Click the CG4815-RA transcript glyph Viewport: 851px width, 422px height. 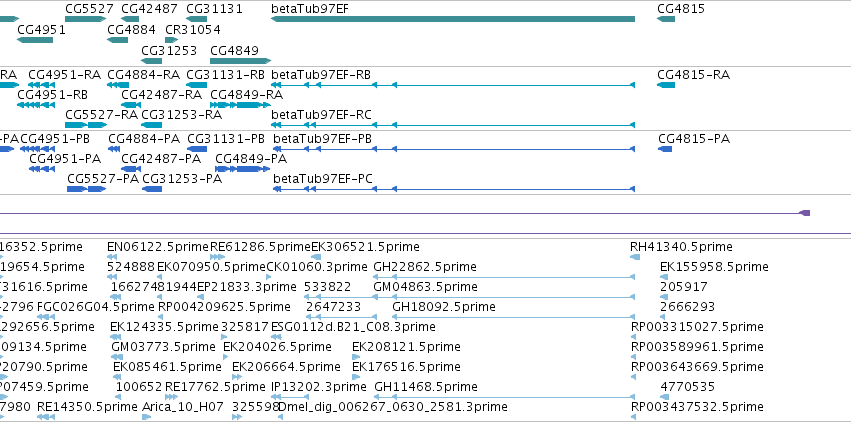(666, 85)
